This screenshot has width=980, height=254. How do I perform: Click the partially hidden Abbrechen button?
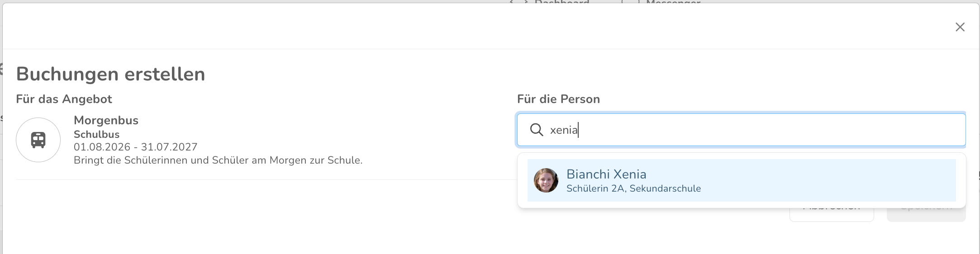[x=832, y=214]
